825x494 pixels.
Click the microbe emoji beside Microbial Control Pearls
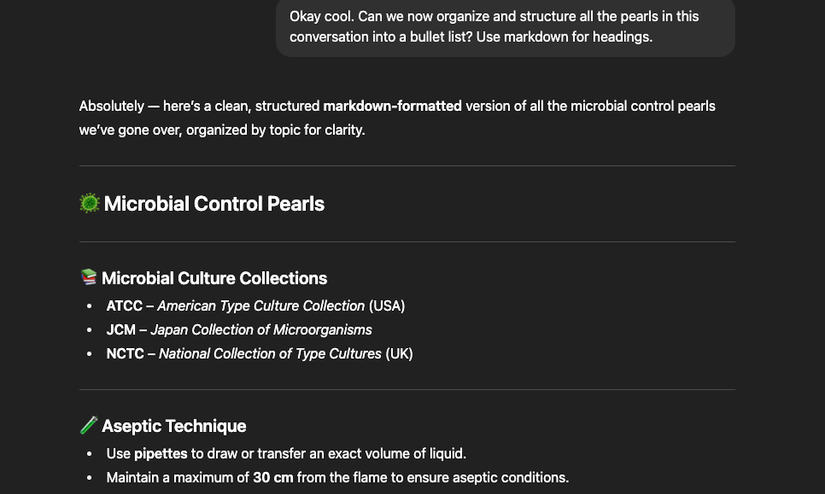coord(90,204)
